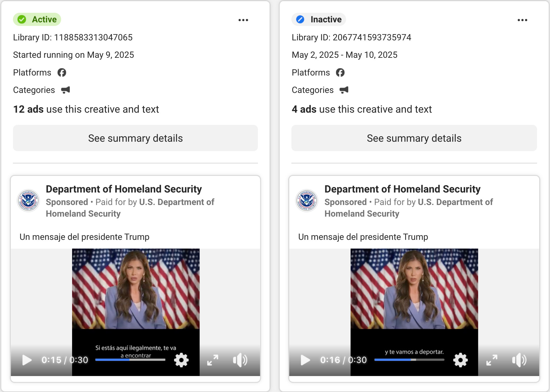Screen dimensions: 550x392
Task: Click 'Un mensaje del presidente Trump' in Inactive ad
Action: tap(363, 237)
